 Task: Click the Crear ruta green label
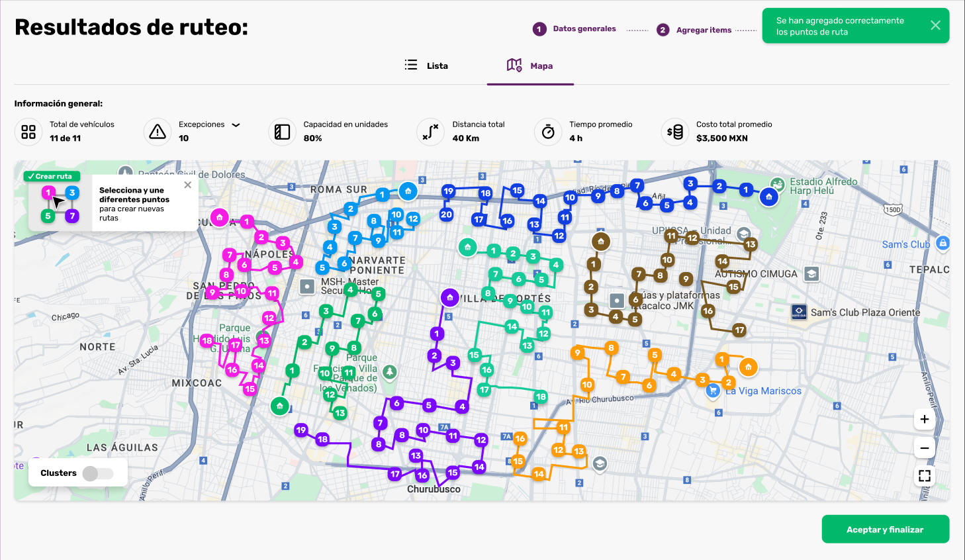tap(52, 176)
